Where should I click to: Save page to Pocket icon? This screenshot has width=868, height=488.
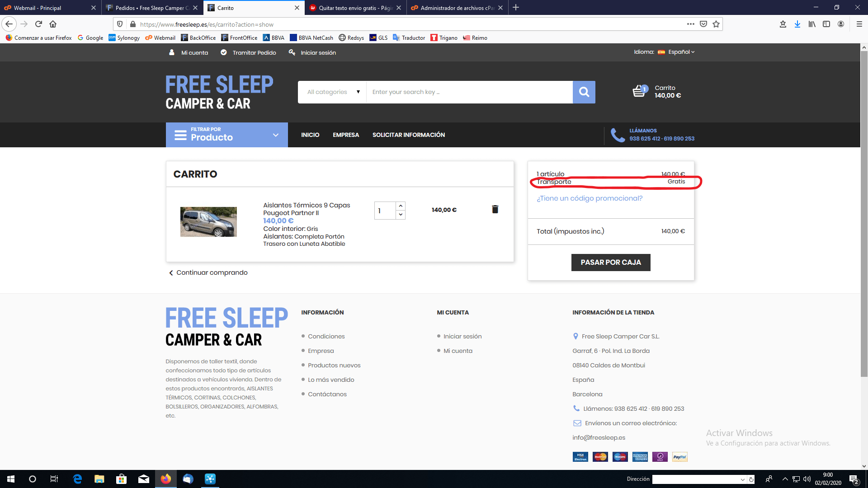point(703,24)
